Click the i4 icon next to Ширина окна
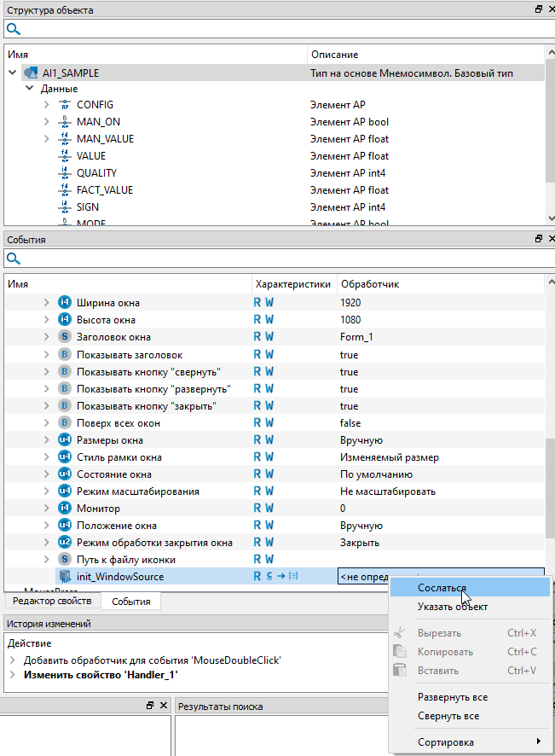The height and width of the screenshot is (756, 555). tap(65, 303)
